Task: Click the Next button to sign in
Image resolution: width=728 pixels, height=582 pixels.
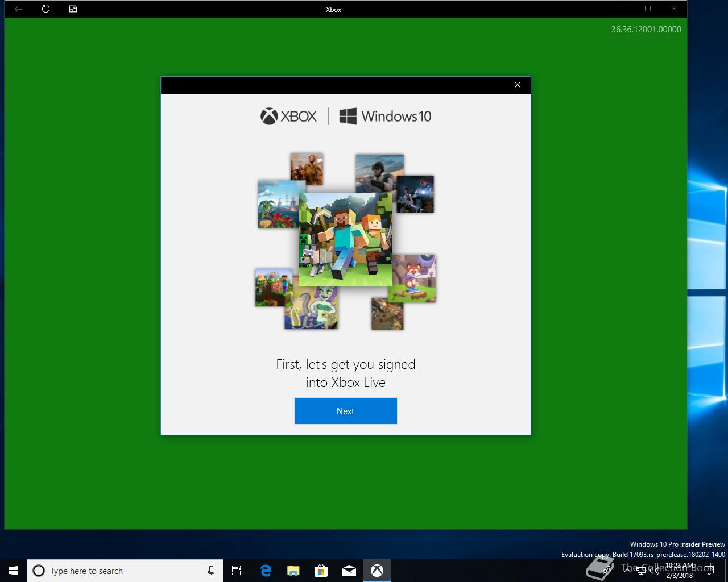Action: (x=345, y=411)
